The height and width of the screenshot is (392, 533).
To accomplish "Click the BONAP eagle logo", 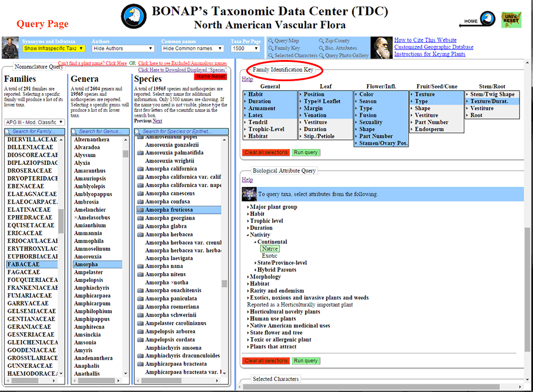I will 134,16.
